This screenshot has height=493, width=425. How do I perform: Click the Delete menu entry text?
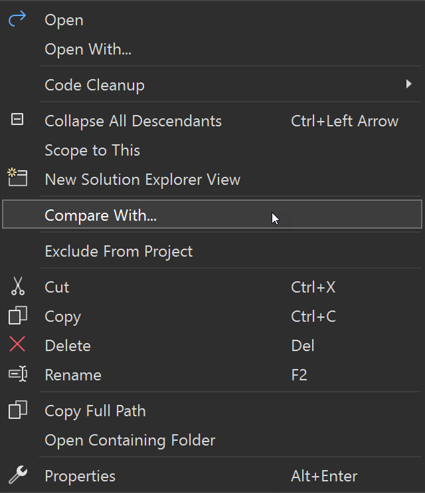pyautogui.click(x=68, y=346)
